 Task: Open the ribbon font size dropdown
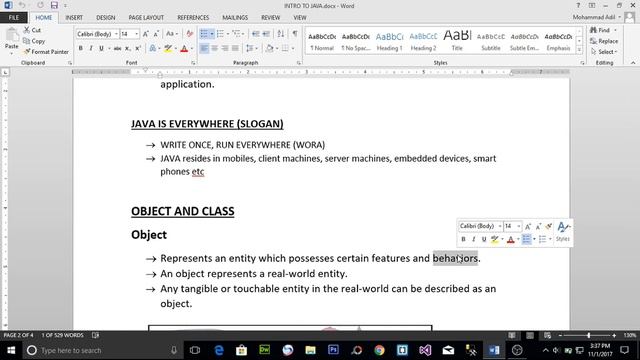pyautogui.click(x=136, y=34)
